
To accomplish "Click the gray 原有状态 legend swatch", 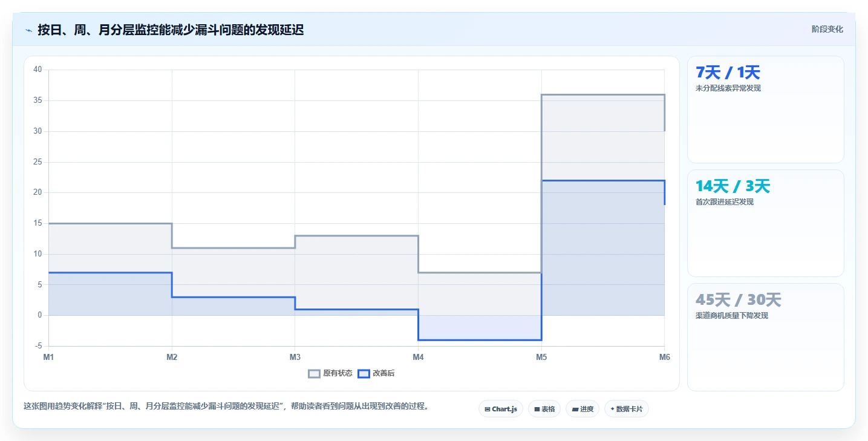I will pyautogui.click(x=314, y=373).
